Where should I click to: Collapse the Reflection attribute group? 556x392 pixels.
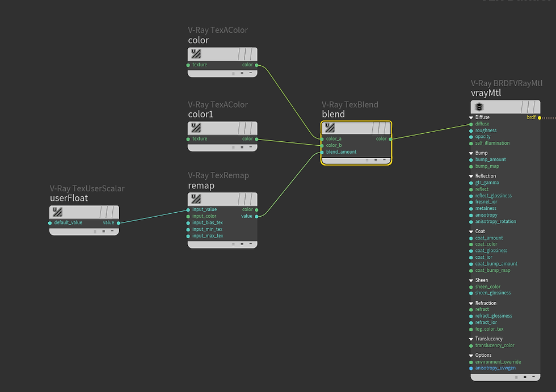point(470,176)
